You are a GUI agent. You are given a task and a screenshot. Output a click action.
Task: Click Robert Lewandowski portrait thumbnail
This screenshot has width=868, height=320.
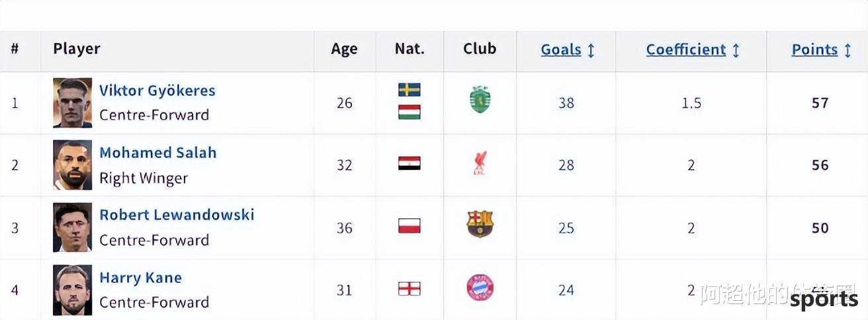[x=72, y=227]
